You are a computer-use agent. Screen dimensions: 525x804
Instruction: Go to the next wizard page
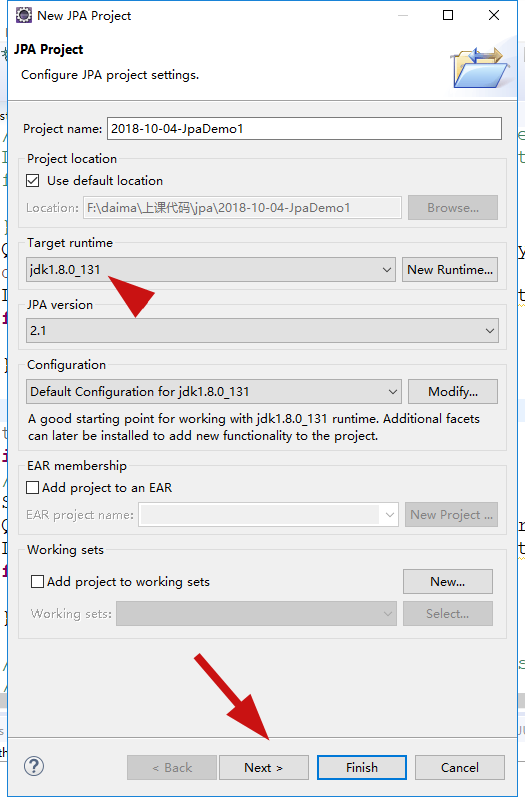(x=264, y=768)
